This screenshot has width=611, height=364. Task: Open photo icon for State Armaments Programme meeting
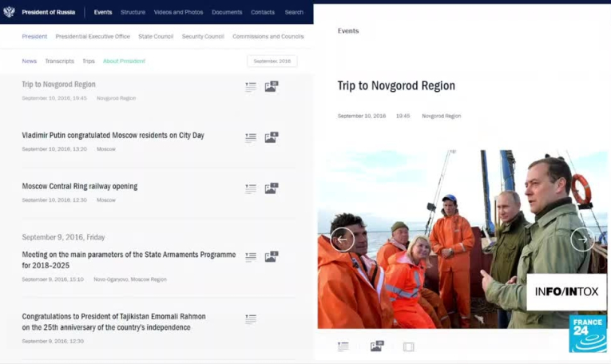tap(271, 257)
